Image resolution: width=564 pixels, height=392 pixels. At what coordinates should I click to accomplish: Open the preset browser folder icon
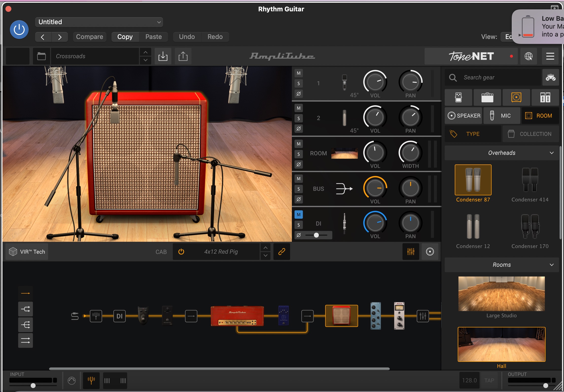coord(41,56)
